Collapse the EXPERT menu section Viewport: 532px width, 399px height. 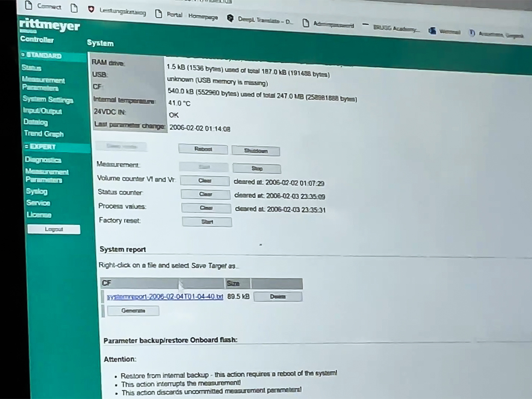[40, 147]
